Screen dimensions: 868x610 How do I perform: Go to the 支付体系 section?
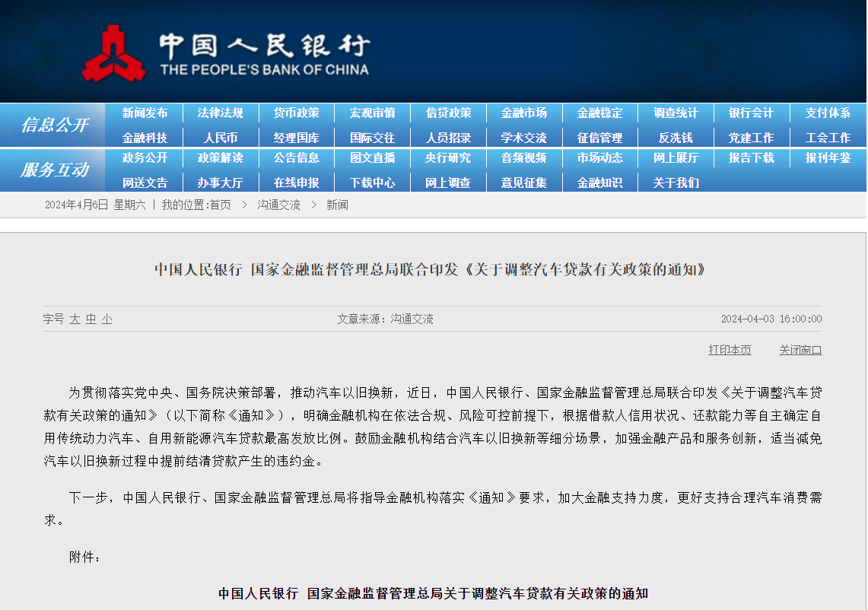point(828,113)
